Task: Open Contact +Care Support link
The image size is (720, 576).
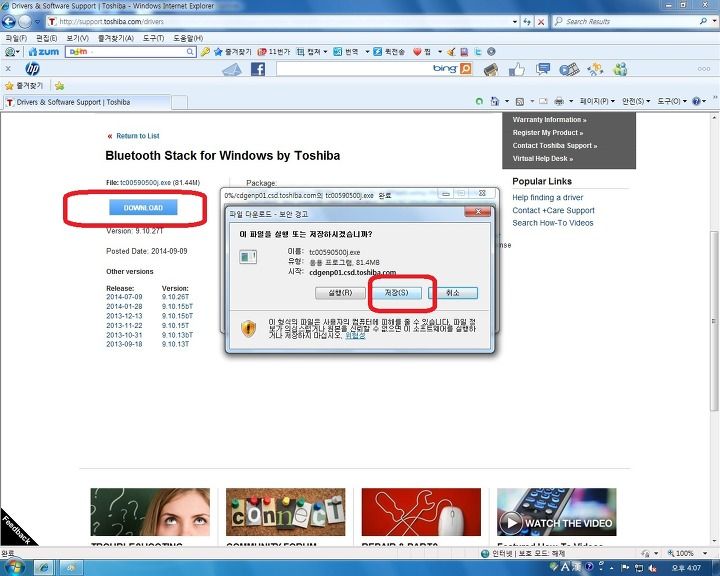Action: (553, 210)
